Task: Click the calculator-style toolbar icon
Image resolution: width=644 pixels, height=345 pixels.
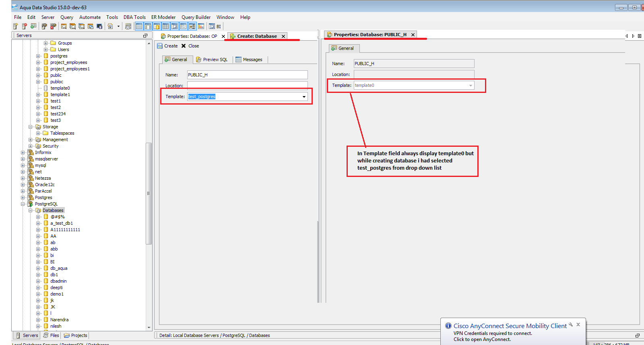Action: (128, 26)
